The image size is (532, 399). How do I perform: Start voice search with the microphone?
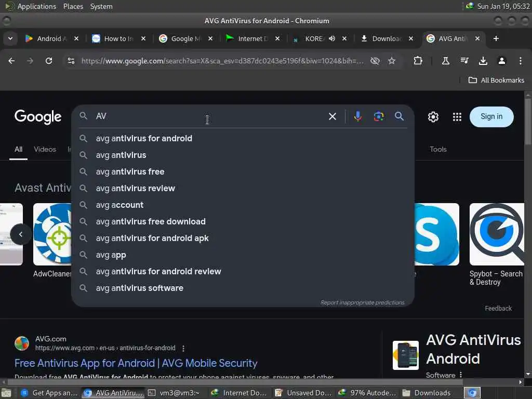click(357, 116)
